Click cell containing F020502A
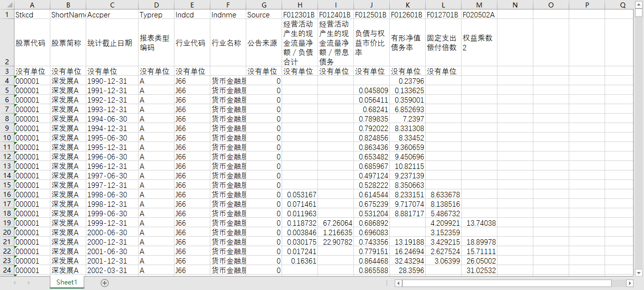This screenshot has width=644, height=290. 479,14
